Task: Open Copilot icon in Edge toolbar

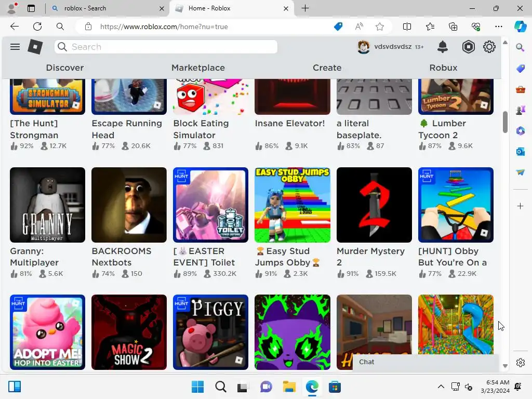Action: 520,26
